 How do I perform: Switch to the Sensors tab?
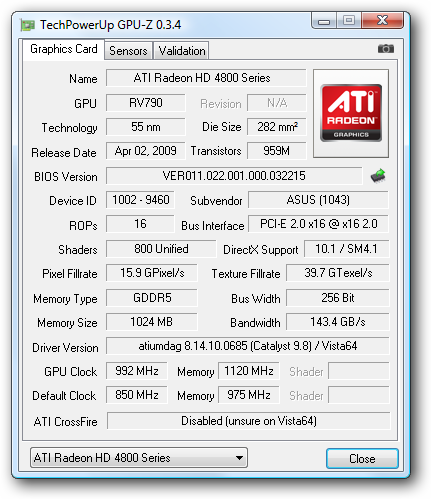tap(128, 51)
